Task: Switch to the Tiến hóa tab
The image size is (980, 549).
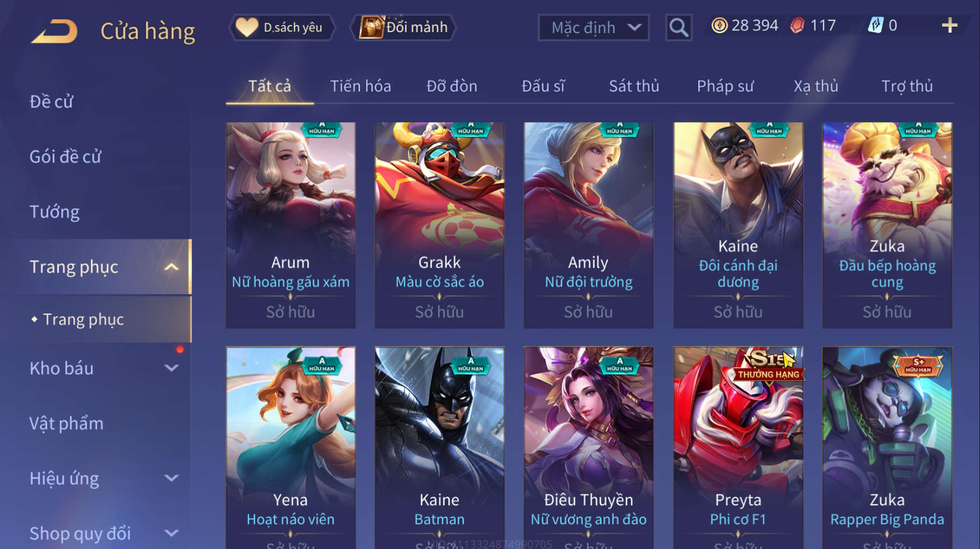Action: tap(361, 86)
